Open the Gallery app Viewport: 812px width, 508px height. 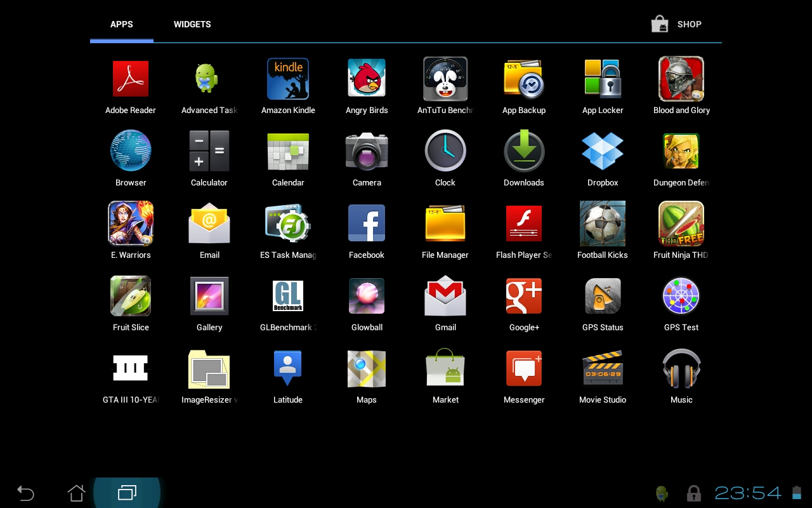click(209, 296)
